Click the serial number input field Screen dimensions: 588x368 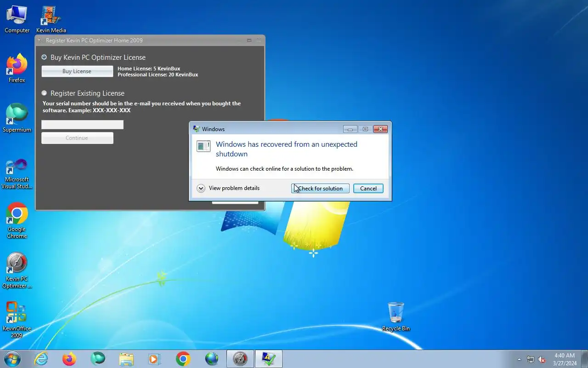[x=82, y=125]
